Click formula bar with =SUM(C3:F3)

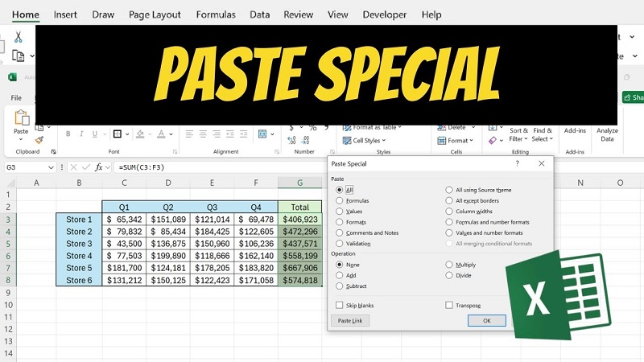pos(220,167)
